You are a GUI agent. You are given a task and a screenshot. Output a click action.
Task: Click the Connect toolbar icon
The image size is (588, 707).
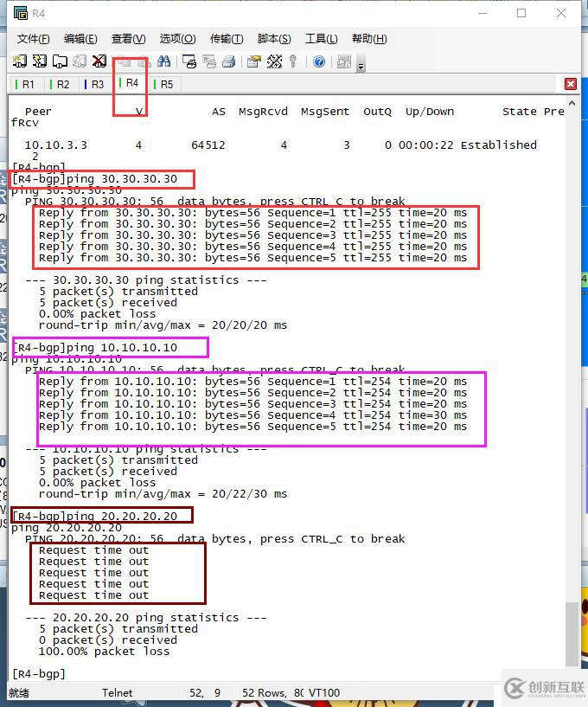(x=19, y=61)
